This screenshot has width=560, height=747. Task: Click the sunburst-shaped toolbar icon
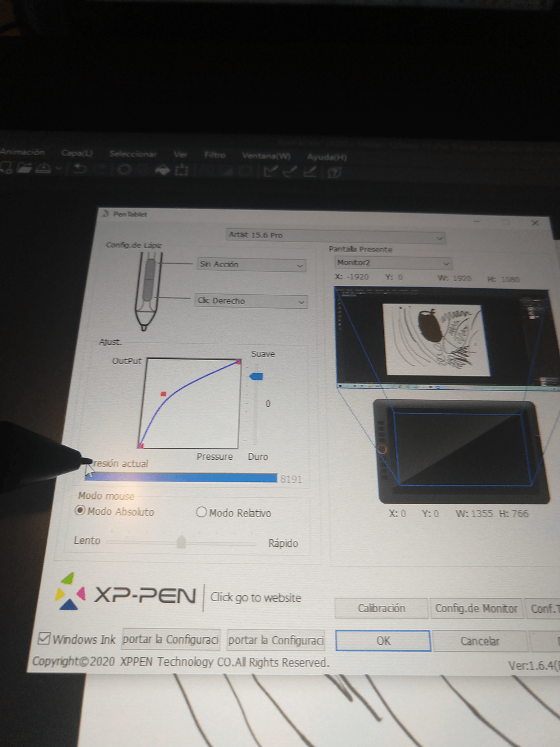tap(124, 170)
